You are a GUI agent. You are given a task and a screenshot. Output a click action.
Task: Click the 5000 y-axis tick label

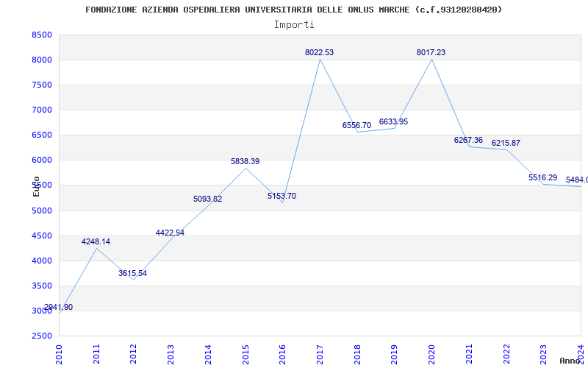click(x=42, y=210)
